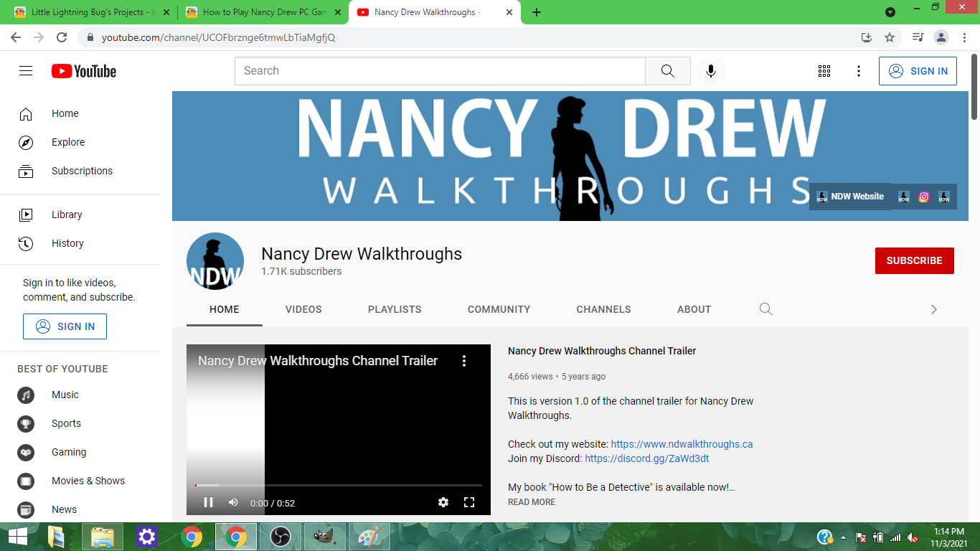Mute the trailer video volume
This screenshot has width=980, height=551.
233,502
